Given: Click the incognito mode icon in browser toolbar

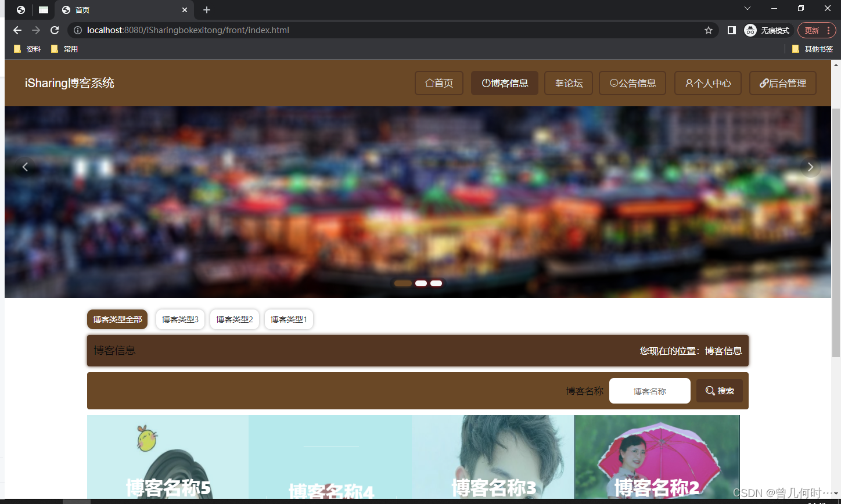Looking at the screenshot, I should tap(750, 30).
